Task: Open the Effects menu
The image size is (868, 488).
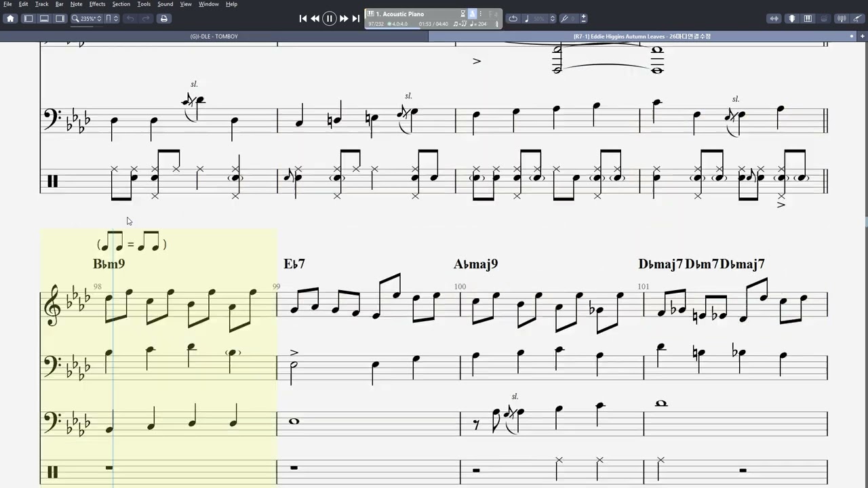Action: tap(97, 4)
